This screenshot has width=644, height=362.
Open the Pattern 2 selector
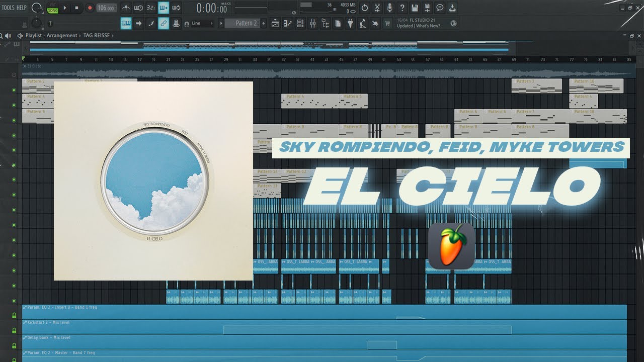(242, 23)
